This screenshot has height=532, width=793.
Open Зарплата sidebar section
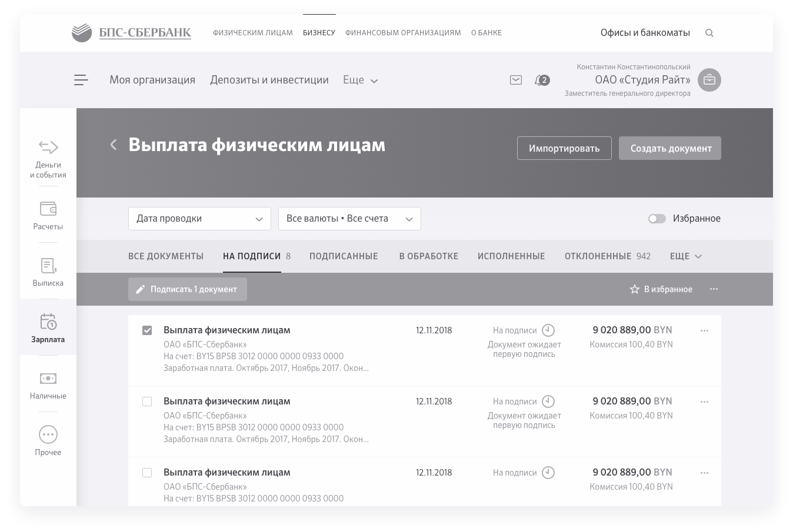click(48, 328)
